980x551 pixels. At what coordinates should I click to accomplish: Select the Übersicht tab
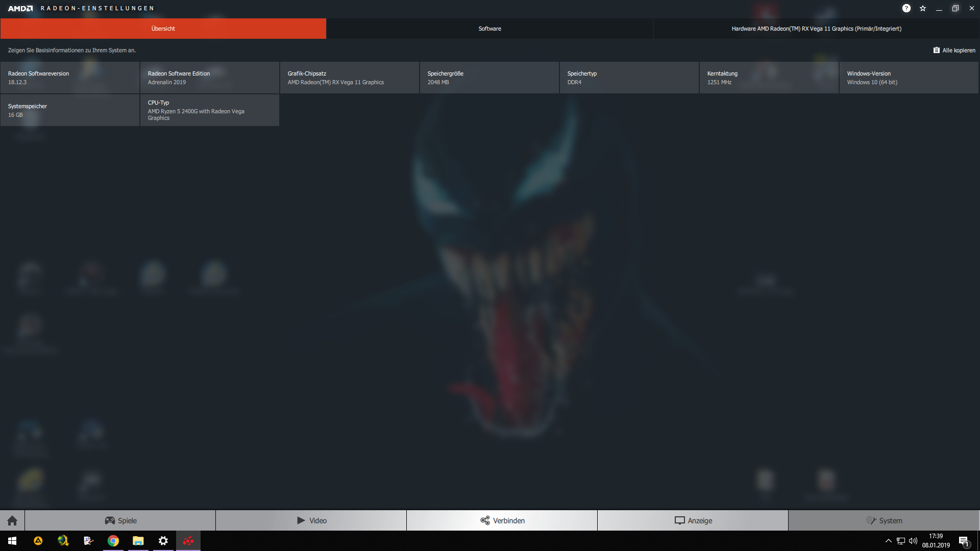(x=163, y=29)
